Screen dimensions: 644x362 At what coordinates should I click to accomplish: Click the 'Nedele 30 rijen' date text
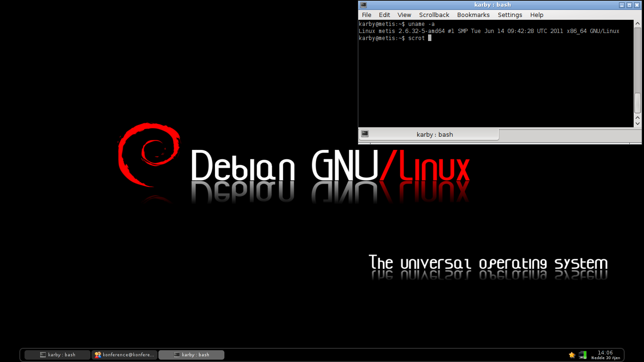pyautogui.click(x=605, y=358)
